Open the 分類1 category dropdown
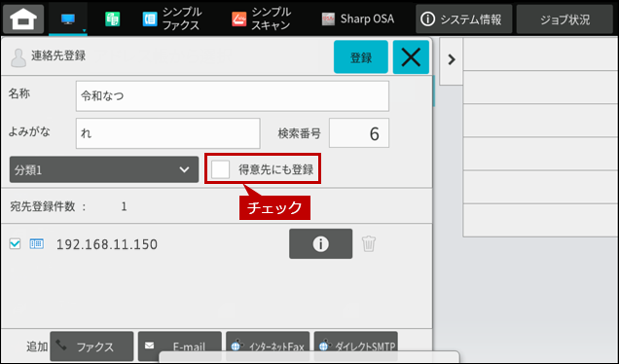The height and width of the screenshot is (364, 619). click(104, 169)
